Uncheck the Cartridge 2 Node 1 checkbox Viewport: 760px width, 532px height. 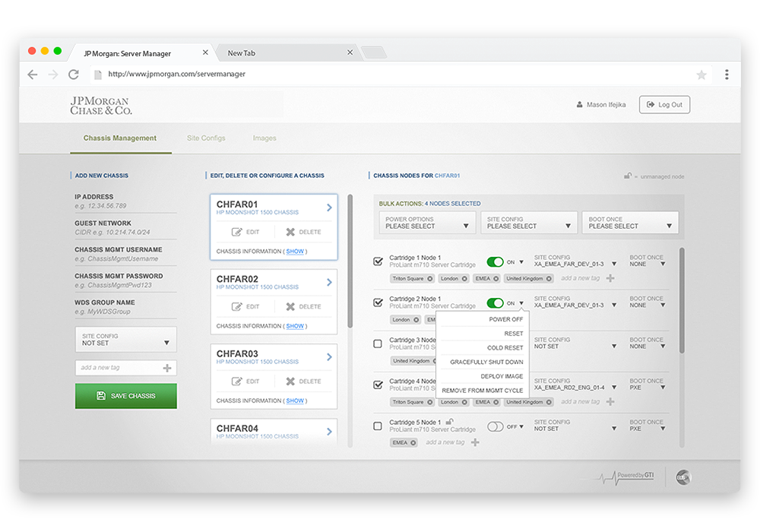tap(378, 302)
